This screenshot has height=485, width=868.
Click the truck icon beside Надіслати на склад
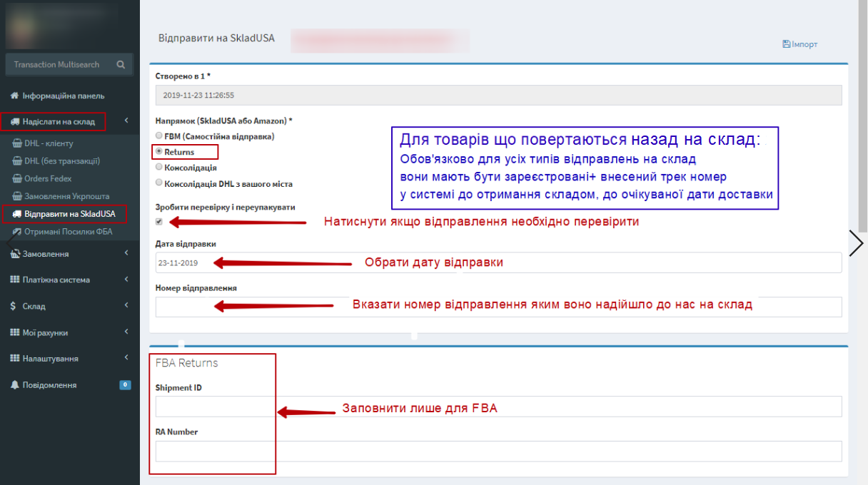pyautogui.click(x=14, y=122)
